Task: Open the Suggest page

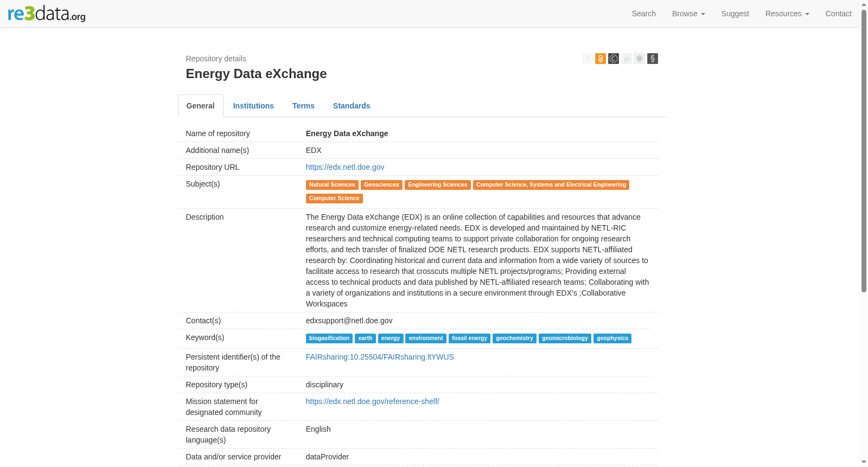Action: point(735,14)
